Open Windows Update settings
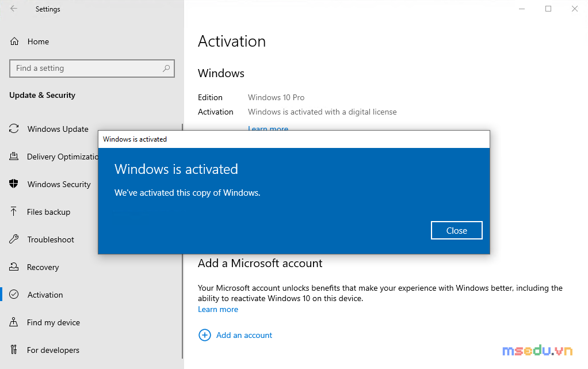This screenshot has width=588, height=369. coord(58,129)
